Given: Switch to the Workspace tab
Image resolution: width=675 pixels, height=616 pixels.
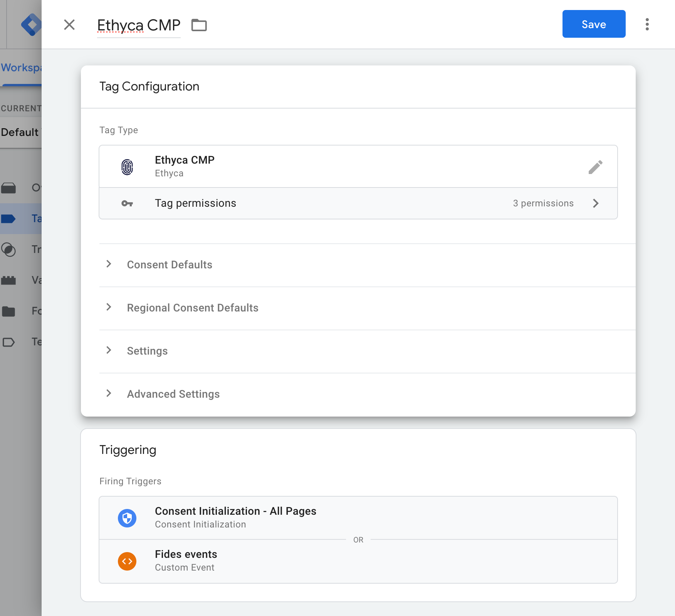Looking at the screenshot, I should point(21,68).
